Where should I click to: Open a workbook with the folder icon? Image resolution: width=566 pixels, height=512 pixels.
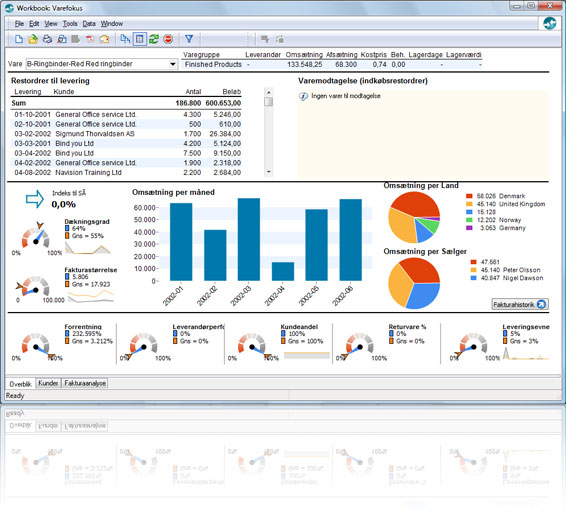pos(33,39)
